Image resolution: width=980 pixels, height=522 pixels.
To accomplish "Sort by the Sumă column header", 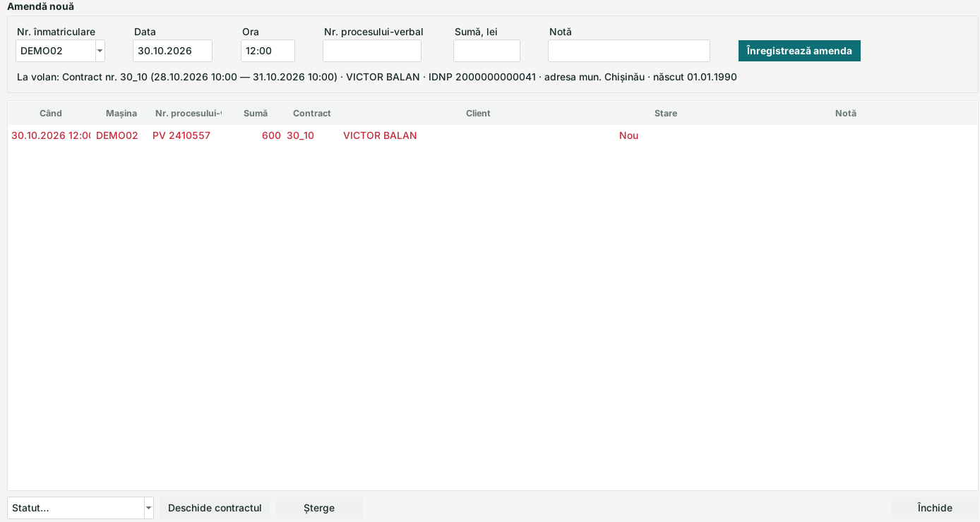I will (256, 114).
